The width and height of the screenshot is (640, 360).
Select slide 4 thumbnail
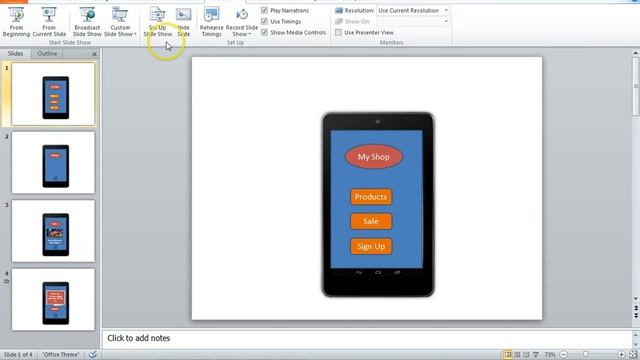pyautogui.click(x=53, y=300)
